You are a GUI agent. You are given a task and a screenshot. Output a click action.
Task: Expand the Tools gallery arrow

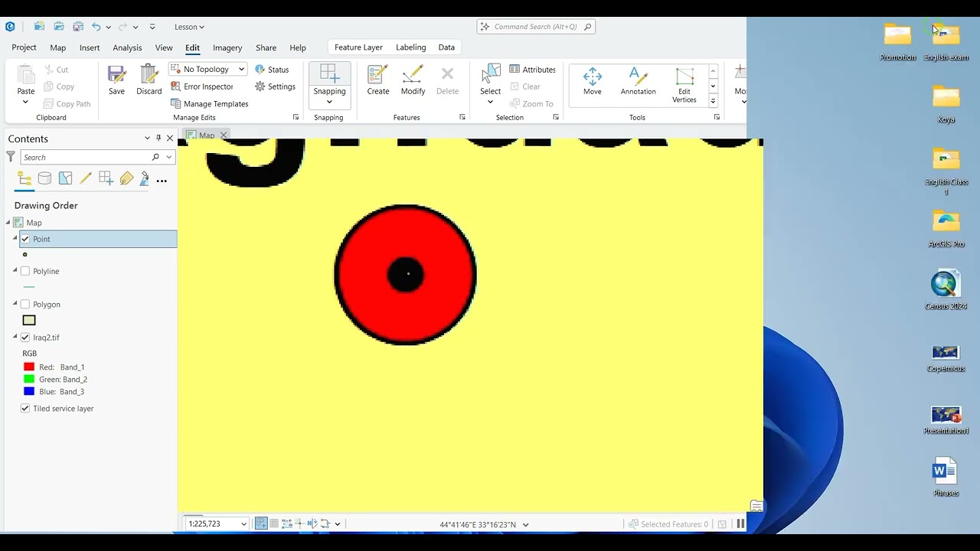click(x=713, y=101)
